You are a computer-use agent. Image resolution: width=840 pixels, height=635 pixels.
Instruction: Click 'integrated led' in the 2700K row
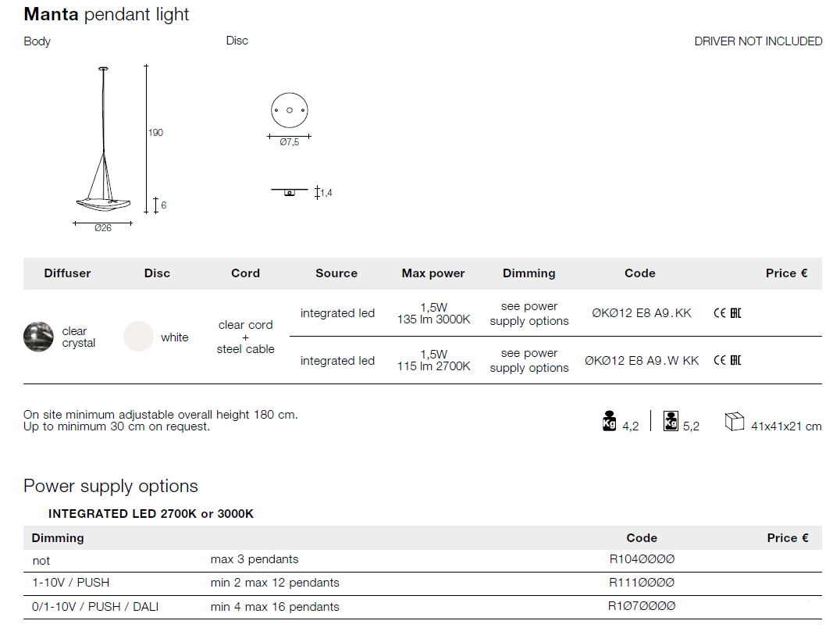click(337, 361)
